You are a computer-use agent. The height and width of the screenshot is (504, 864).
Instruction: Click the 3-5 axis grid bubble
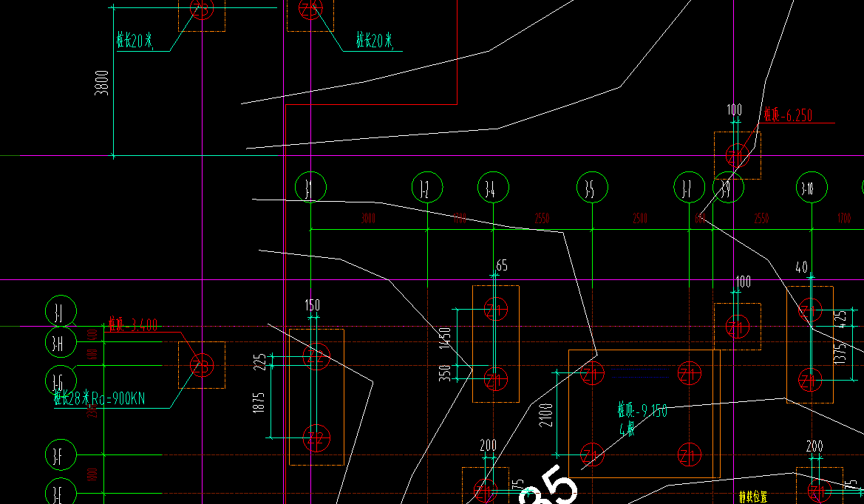pyautogui.click(x=592, y=188)
